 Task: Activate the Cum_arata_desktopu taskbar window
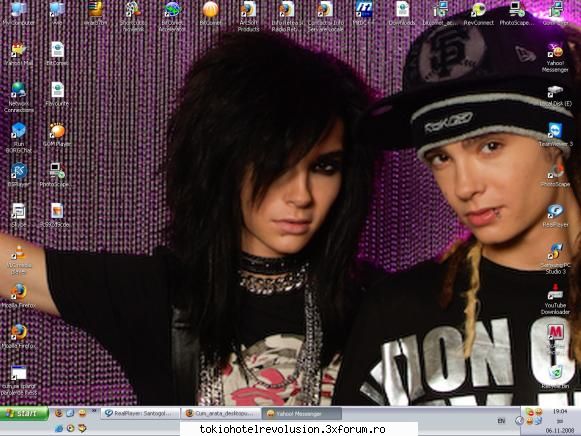[221, 413]
